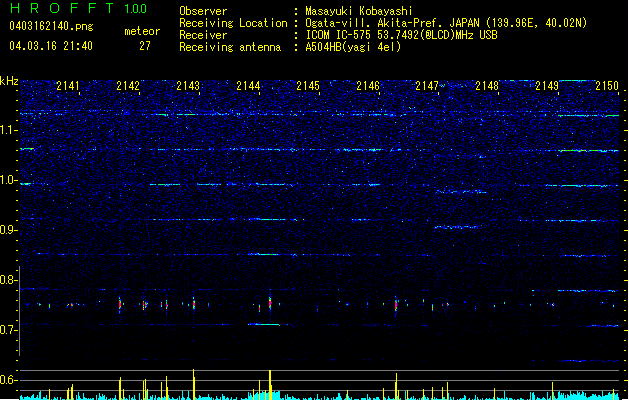Click the 2148 time marker
This screenshot has height=400, width=629.
(487, 86)
